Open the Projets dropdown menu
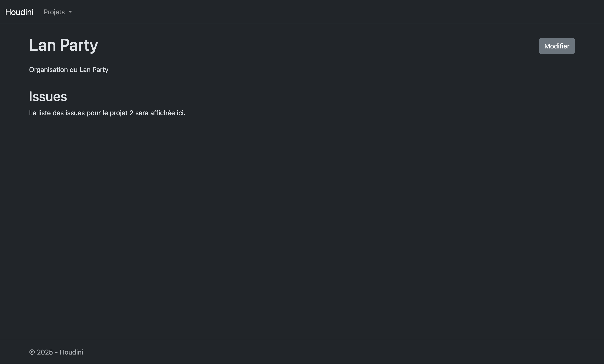 (x=58, y=12)
